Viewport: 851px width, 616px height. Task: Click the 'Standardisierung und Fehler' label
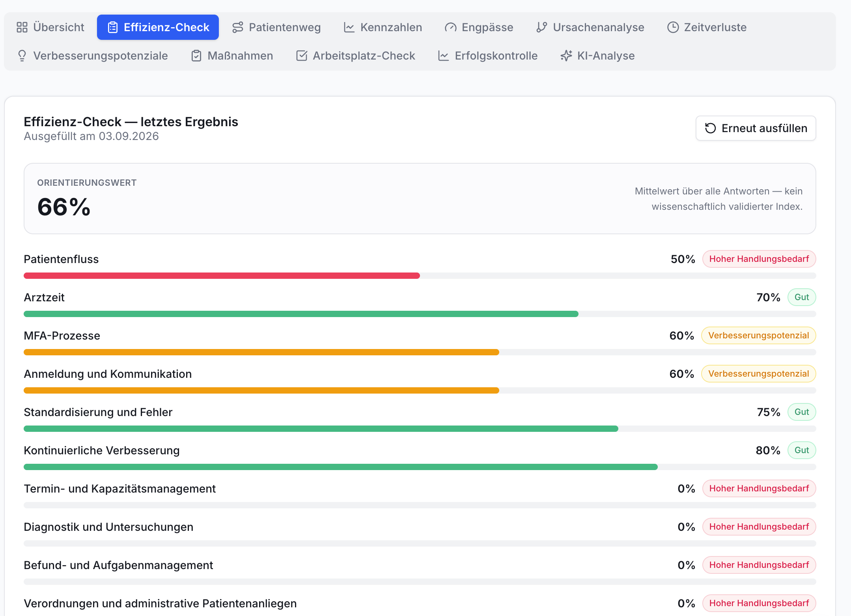click(98, 412)
